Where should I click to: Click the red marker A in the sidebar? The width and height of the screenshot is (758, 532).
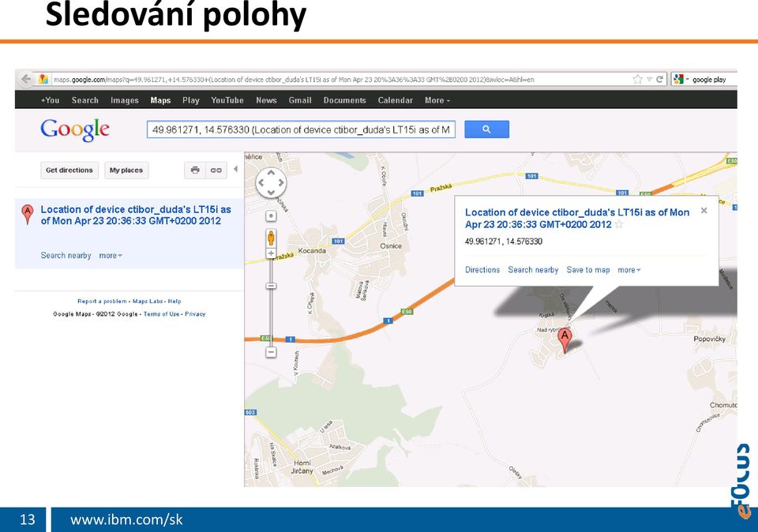tap(28, 214)
